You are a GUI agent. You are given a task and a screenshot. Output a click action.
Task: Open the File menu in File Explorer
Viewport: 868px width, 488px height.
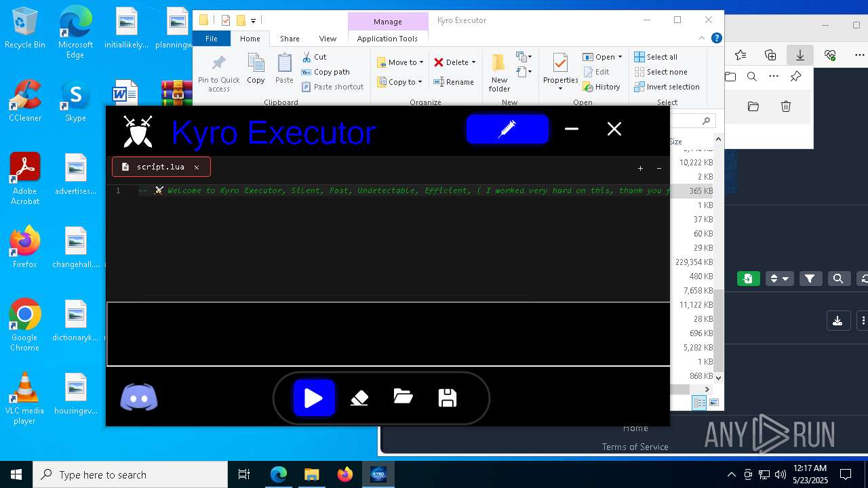212,39
